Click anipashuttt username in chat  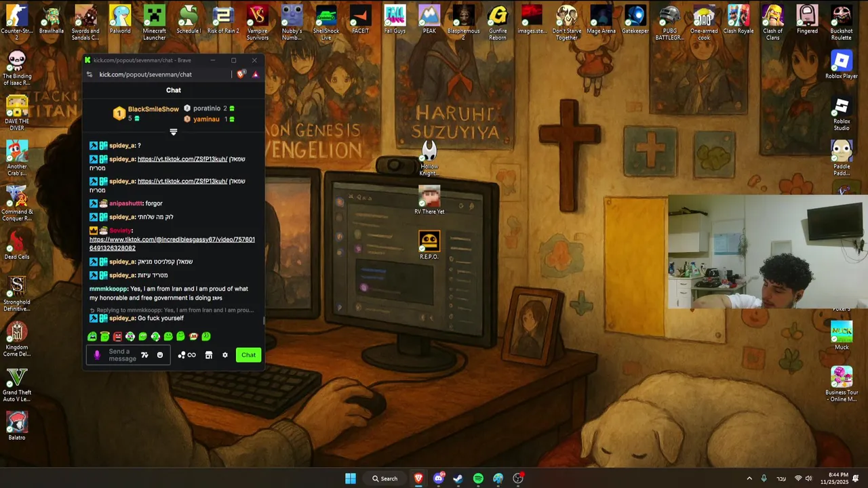pyautogui.click(x=125, y=203)
